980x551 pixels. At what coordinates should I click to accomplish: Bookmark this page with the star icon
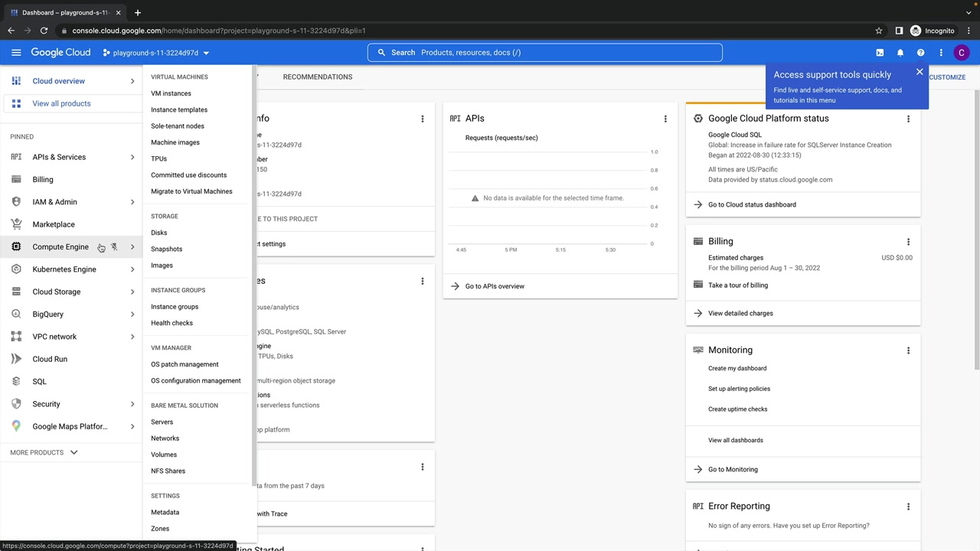[x=879, y=31]
